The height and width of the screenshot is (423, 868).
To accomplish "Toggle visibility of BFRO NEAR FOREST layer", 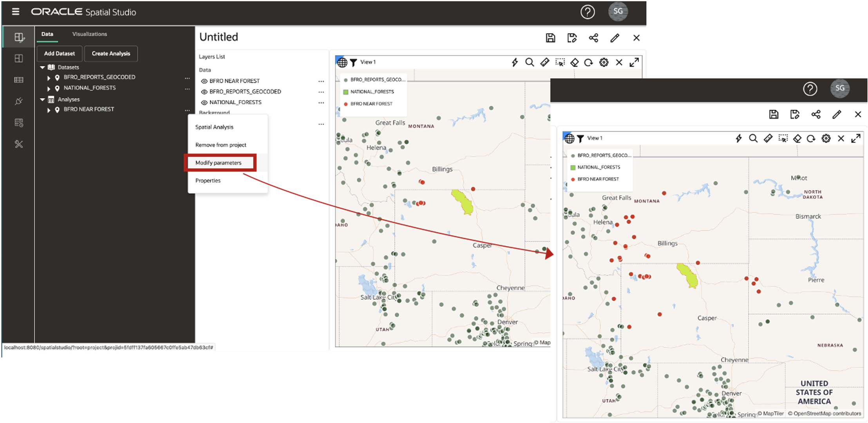I will point(204,81).
